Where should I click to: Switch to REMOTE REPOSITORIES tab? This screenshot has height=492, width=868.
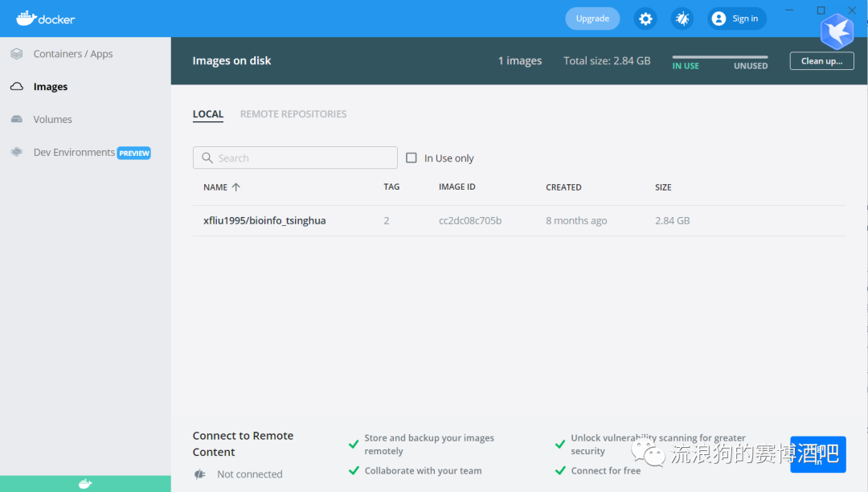[293, 114]
